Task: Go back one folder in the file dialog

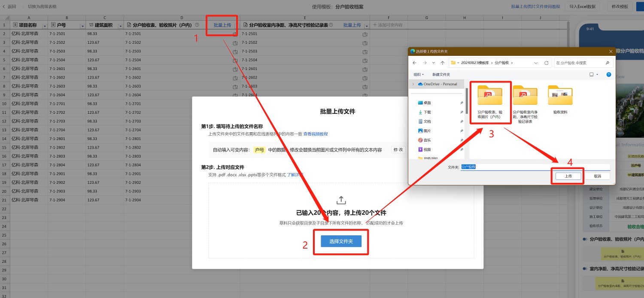Action: coord(415,63)
